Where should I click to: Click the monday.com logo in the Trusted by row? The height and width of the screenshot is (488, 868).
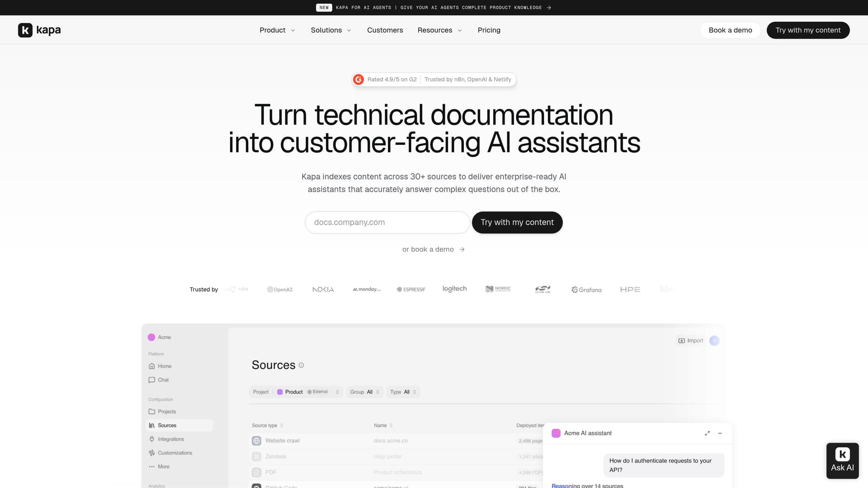tap(367, 290)
